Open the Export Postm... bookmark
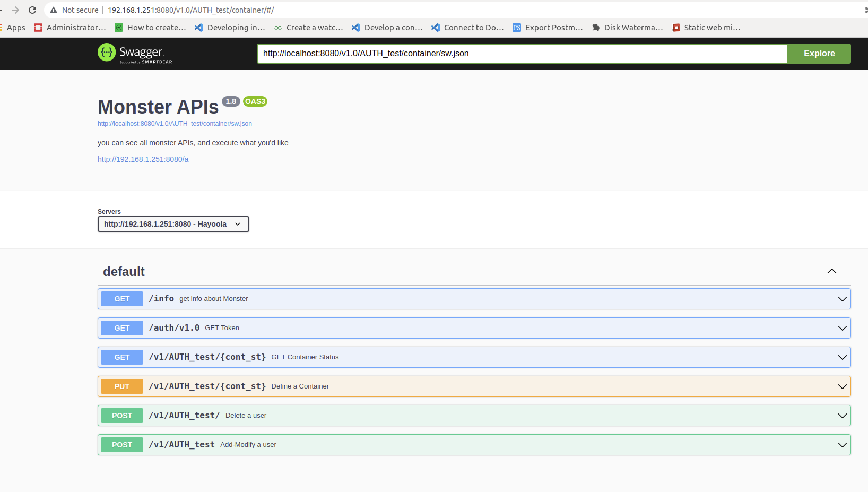 coord(548,28)
